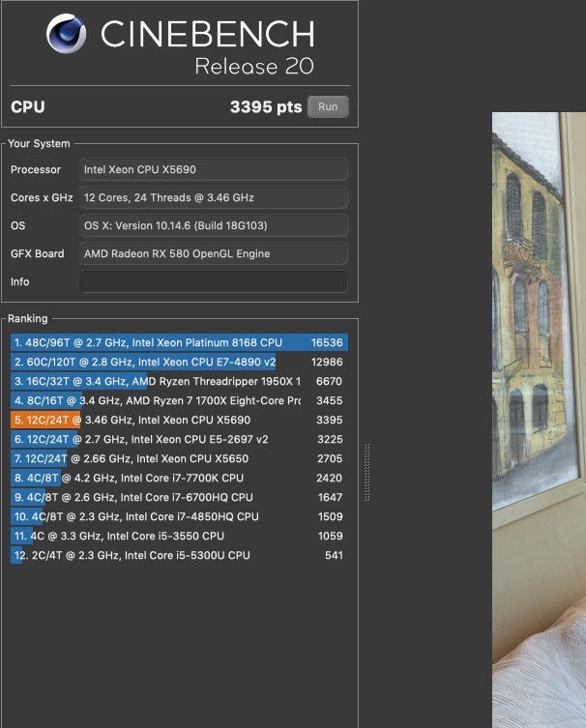
Task: Click the OS version field
Action: click(213, 225)
